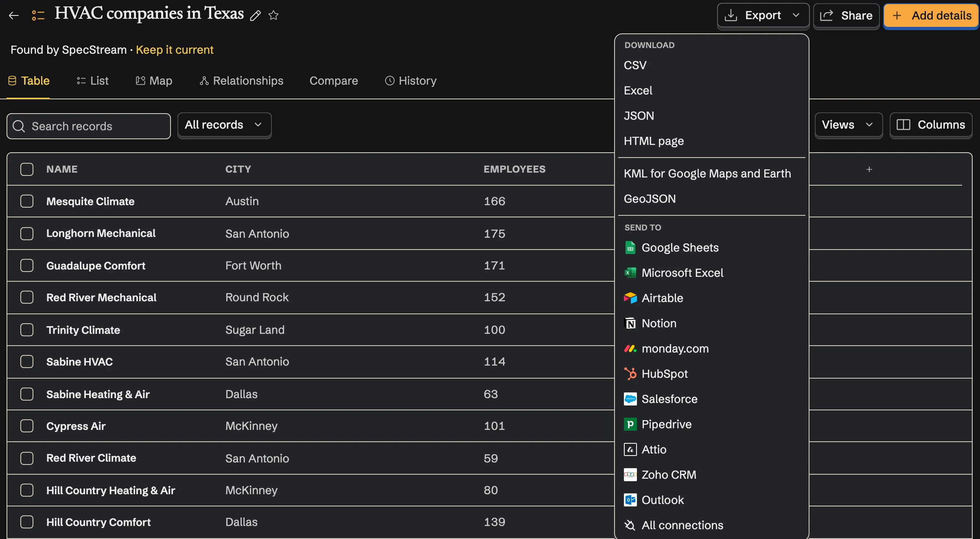Switch to the Table tab
980x539 pixels.
[29, 81]
